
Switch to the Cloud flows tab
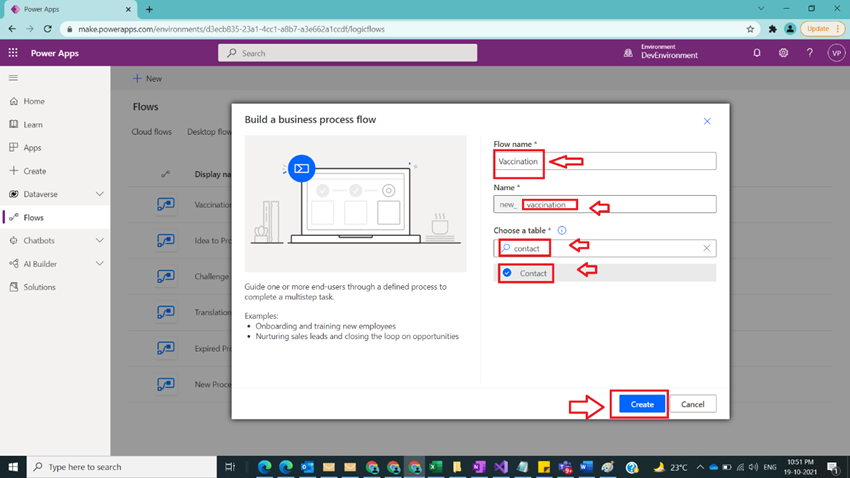tap(151, 132)
